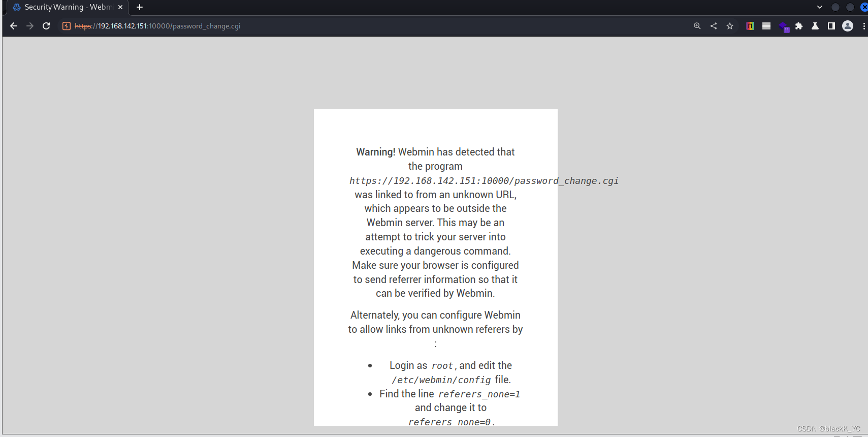The image size is (868, 437).
Task: Click the '/etc/webmin/config' path text
Action: (441, 380)
